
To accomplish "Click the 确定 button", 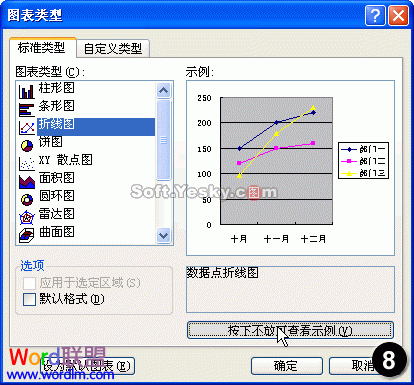I will coord(287,366).
